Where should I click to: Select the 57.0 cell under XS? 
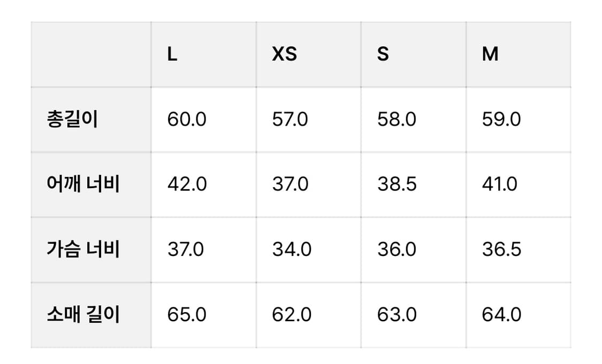(x=290, y=119)
